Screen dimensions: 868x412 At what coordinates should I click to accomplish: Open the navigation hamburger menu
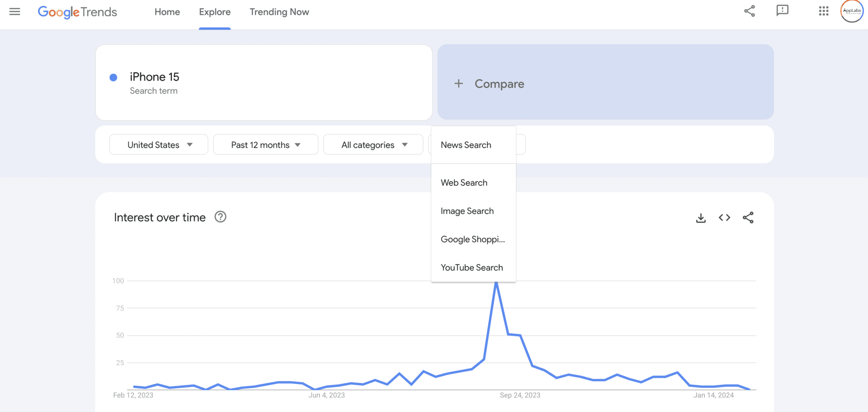15,11
